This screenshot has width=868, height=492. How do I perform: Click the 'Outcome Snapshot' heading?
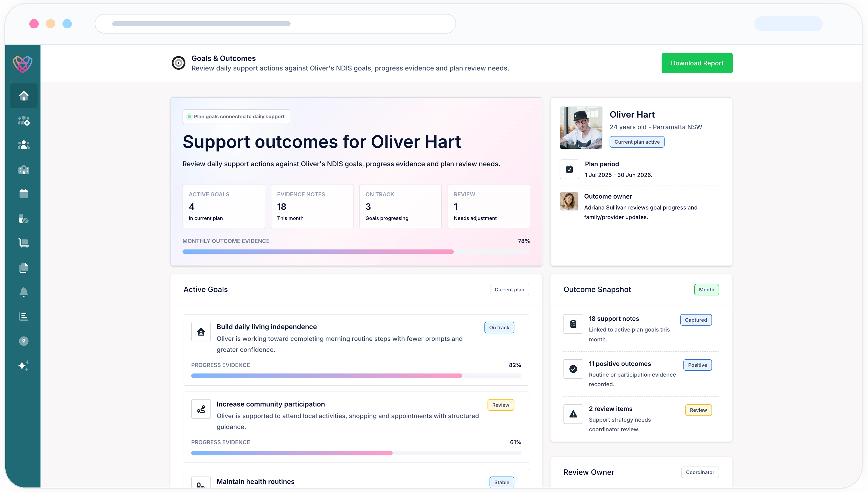(597, 290)
